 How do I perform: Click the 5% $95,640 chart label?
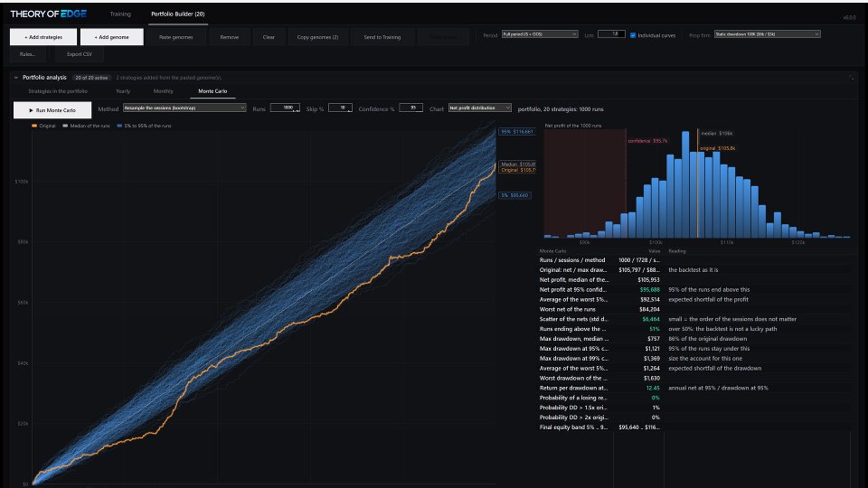514,195
